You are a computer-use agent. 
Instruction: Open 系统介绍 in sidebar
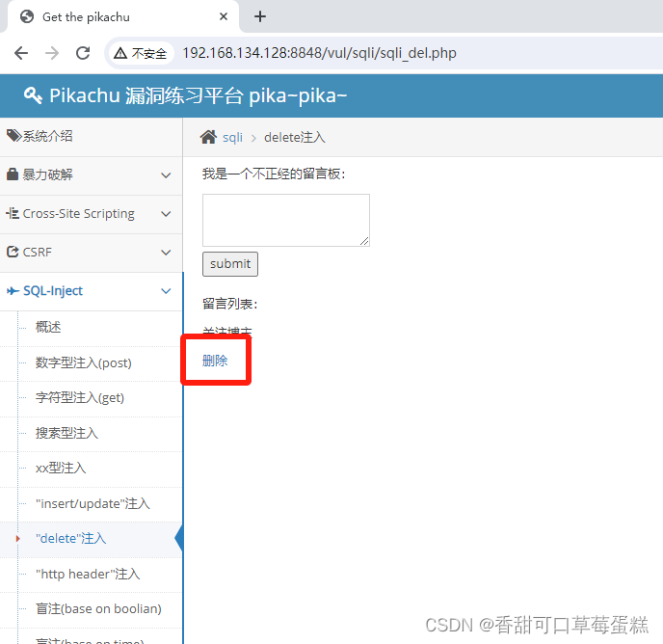pos(91,137)
